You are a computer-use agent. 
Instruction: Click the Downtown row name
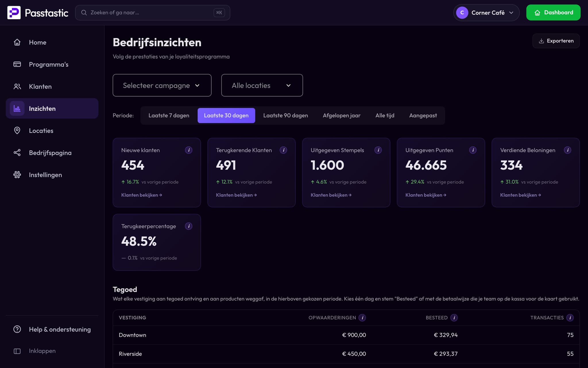[132, 335]
